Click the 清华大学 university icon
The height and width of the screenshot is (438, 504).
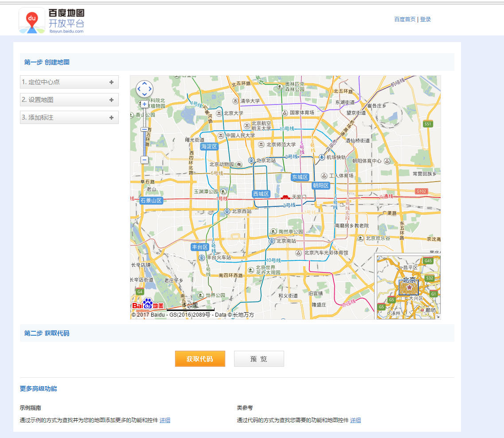(235, 101)
